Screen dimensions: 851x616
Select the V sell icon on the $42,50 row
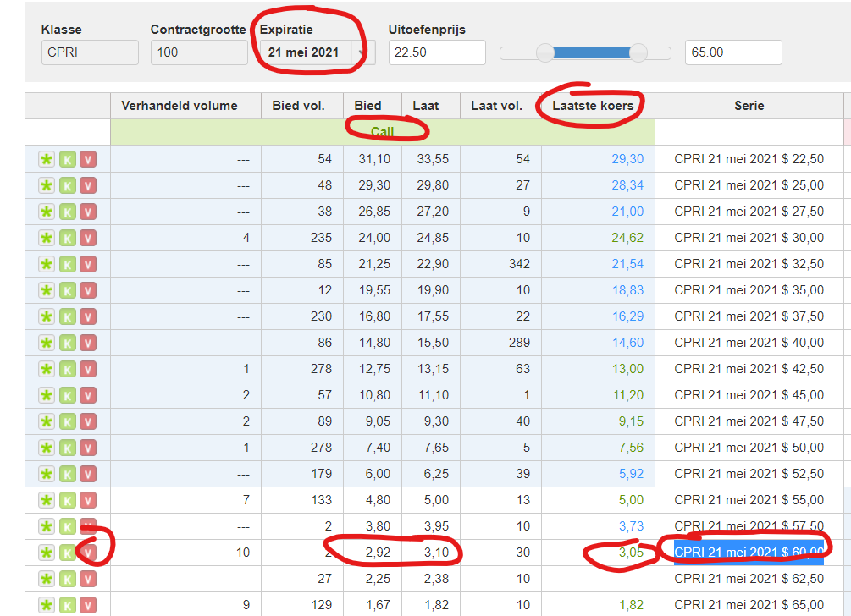(87, 369)
